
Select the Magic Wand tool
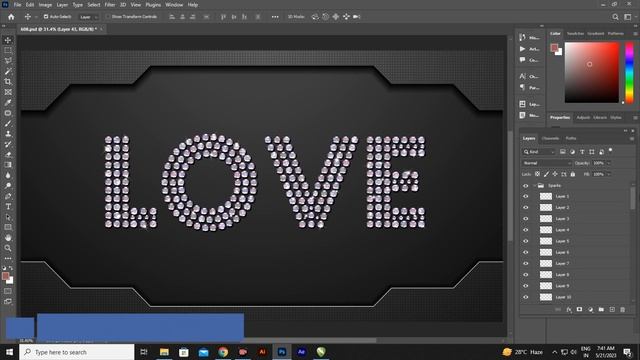(x=8, y=71)
